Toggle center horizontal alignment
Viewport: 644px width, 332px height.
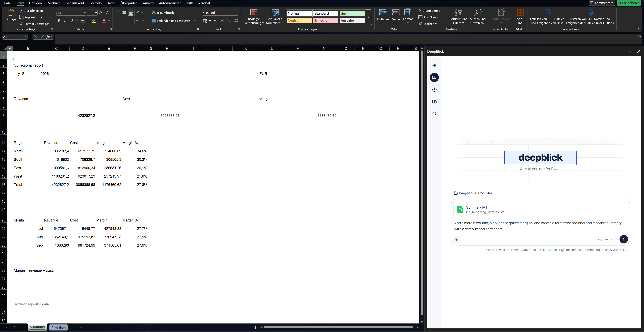(x=124, y=21)
